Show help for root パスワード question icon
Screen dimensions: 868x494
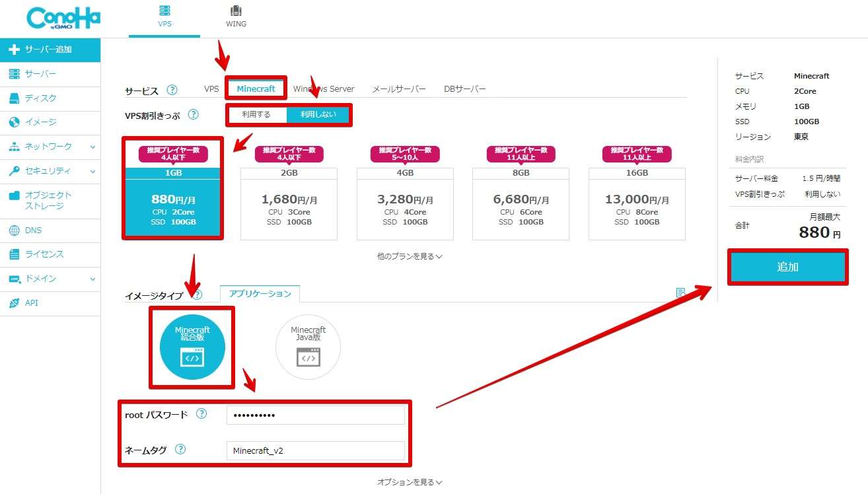click(x=201, y=414)
